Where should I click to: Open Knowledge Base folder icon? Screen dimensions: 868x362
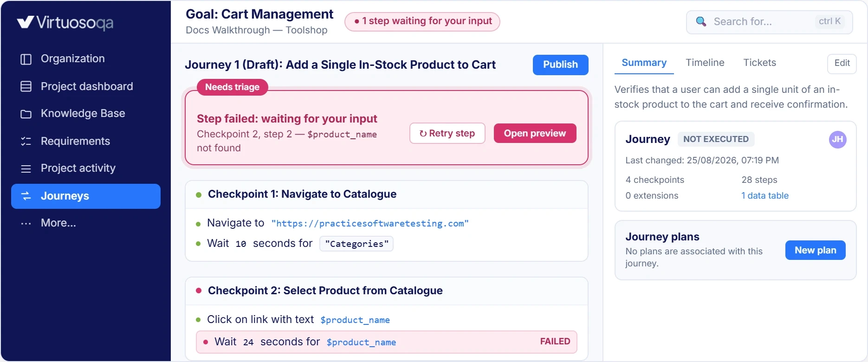coord(26,114)
